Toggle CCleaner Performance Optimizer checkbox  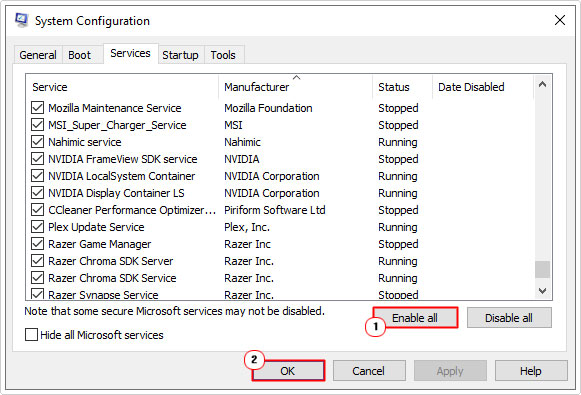click(37, 210)
